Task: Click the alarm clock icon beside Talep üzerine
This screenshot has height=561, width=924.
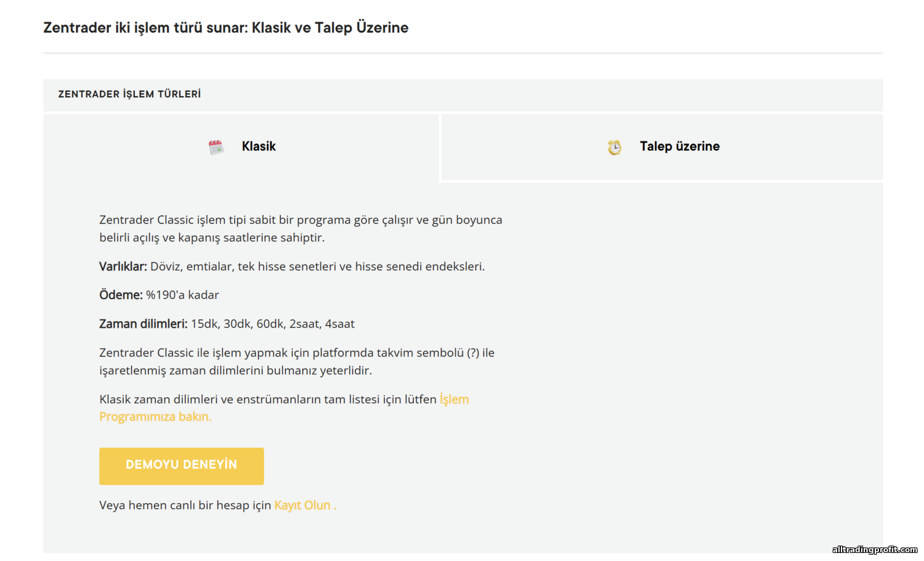Action: (614, 147)
